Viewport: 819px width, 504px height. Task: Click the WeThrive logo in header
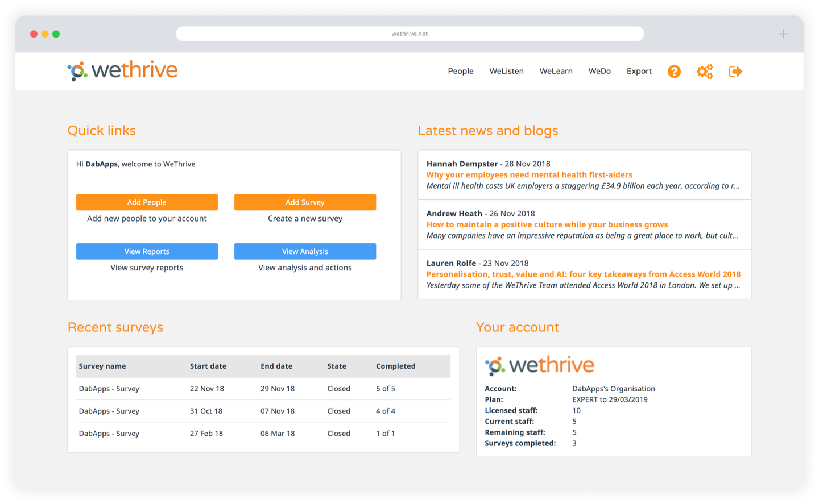tap(122, 71)
